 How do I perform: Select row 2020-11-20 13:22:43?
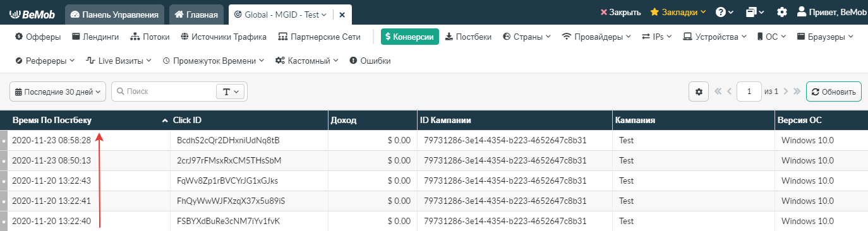click(434, 181)
